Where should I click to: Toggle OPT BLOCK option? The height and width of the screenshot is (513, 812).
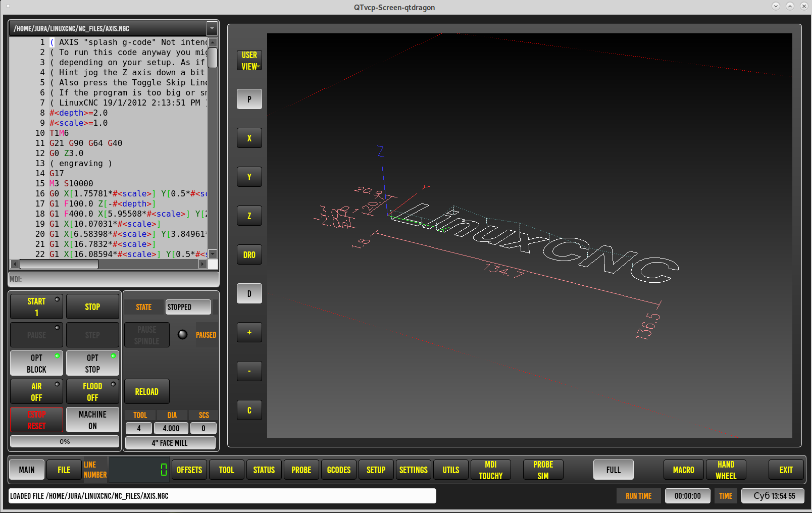pos(36,363)
